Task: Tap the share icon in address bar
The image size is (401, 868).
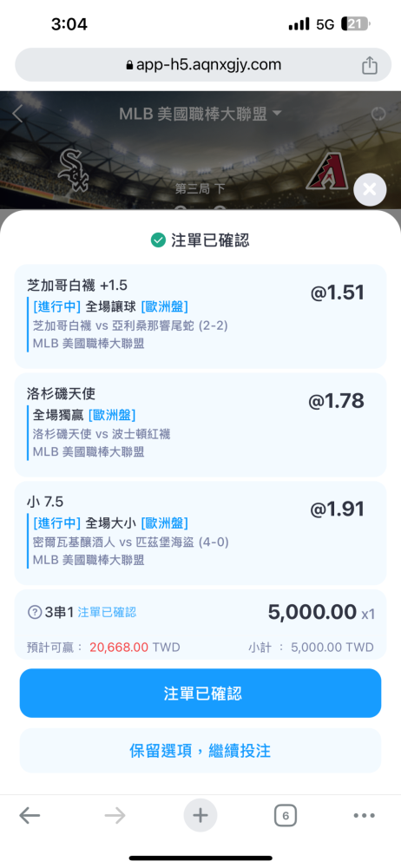Action: pyautogui.click(x=370, y=65)
